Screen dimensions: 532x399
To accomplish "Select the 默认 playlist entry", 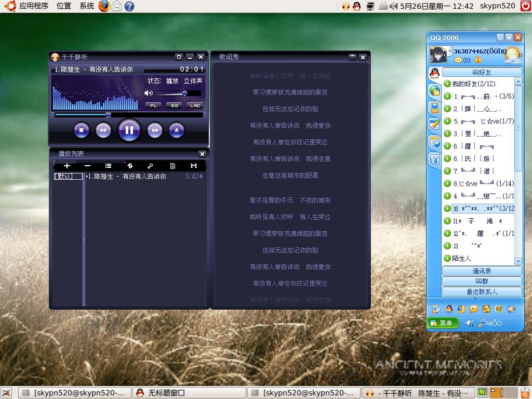I will point(68,177).
